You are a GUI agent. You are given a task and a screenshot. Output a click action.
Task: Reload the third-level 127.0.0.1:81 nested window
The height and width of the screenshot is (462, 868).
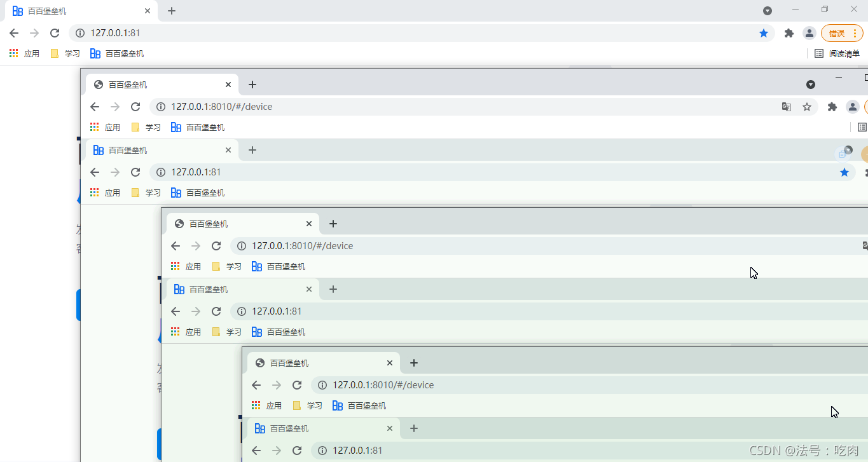tap(216, 311)
